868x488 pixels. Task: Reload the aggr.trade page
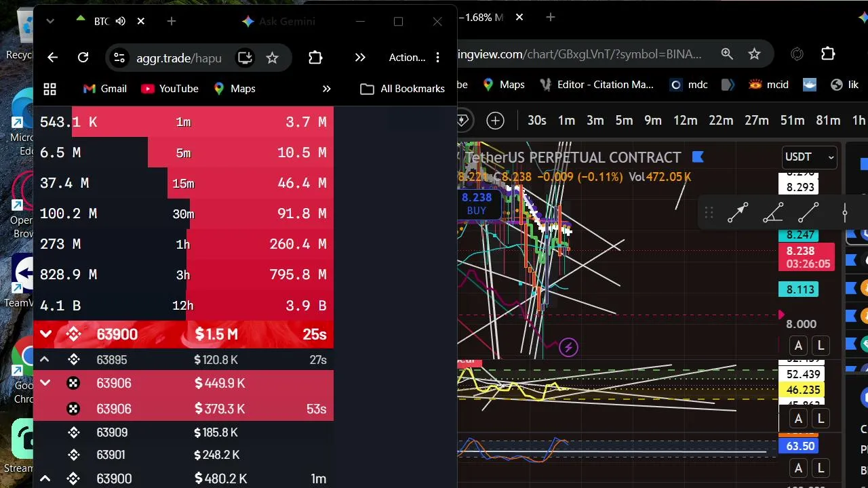click(x=83, y=58)
